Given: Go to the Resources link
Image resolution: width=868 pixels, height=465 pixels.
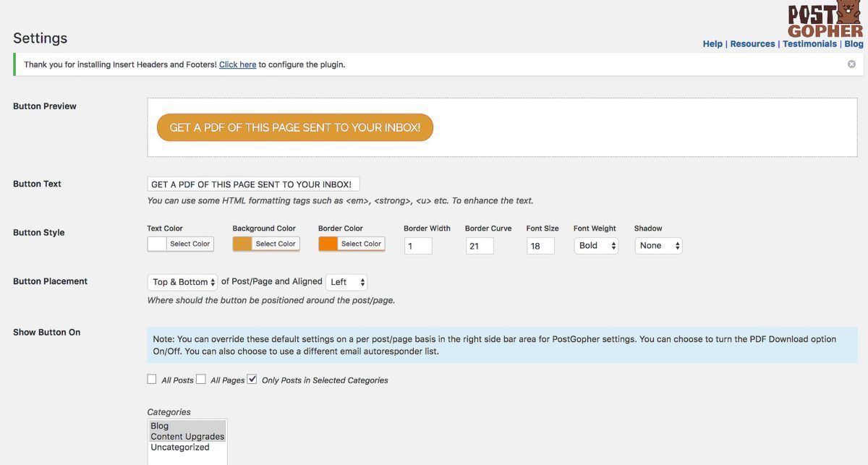Looking at the screenshot, I should 752,44.
